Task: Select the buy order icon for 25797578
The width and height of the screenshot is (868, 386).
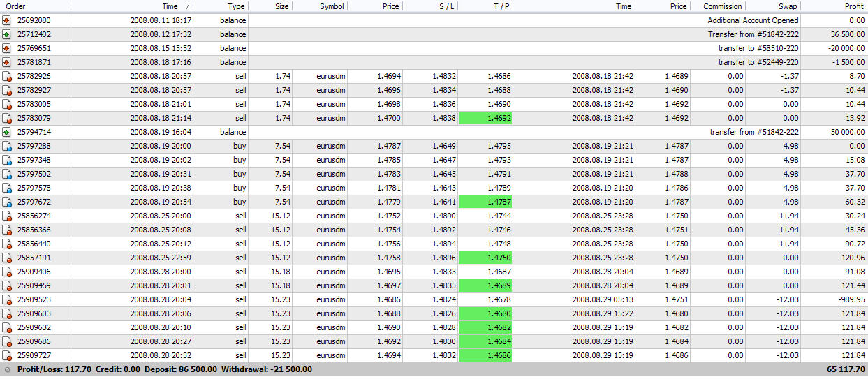Action: click(x=6, y=188)
